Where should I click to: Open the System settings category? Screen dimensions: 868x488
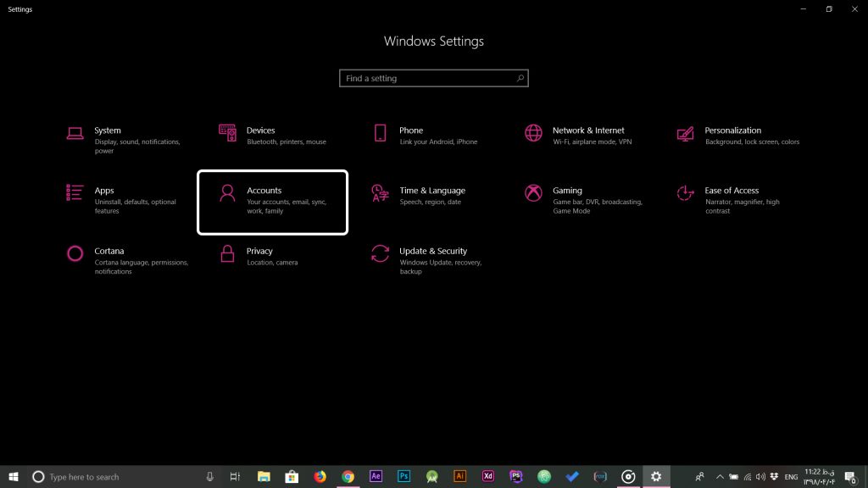tap(107, 131)
